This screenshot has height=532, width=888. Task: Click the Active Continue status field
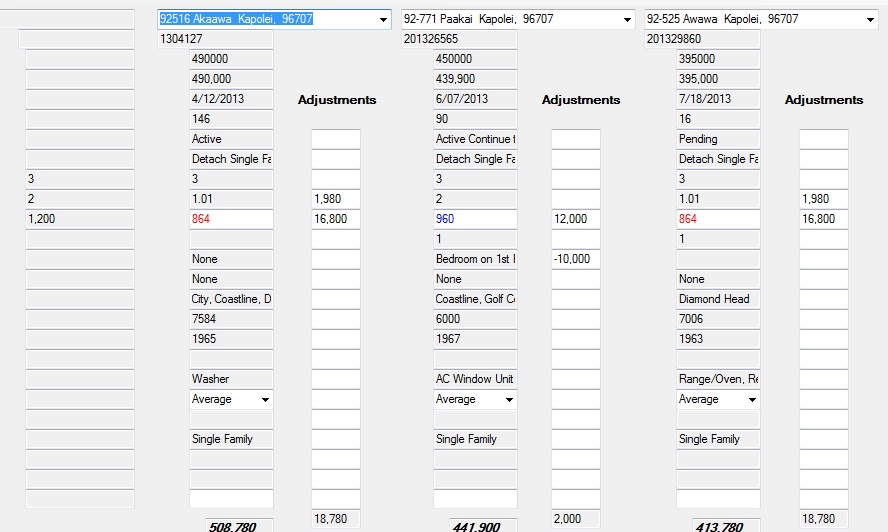tap(475, 139)
